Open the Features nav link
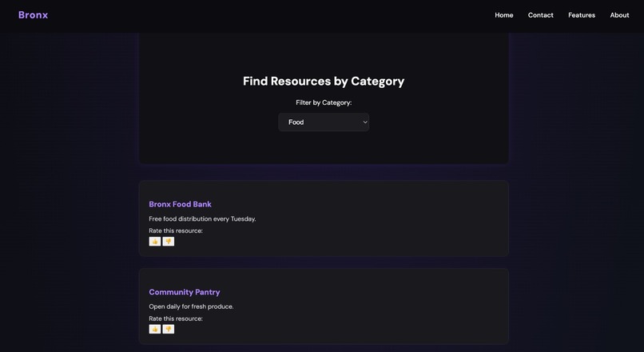This screenshot has height=352, width=644. click(582, 15)
